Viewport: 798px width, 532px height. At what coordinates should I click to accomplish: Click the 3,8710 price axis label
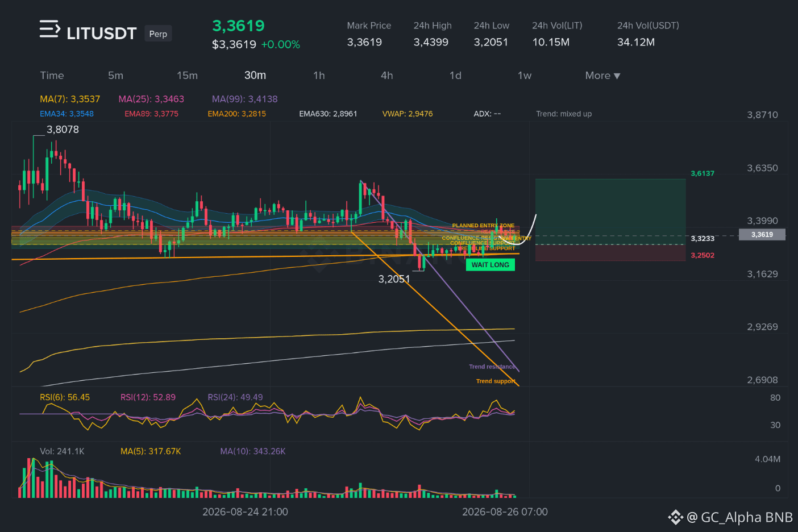click(x=762, y=115)
